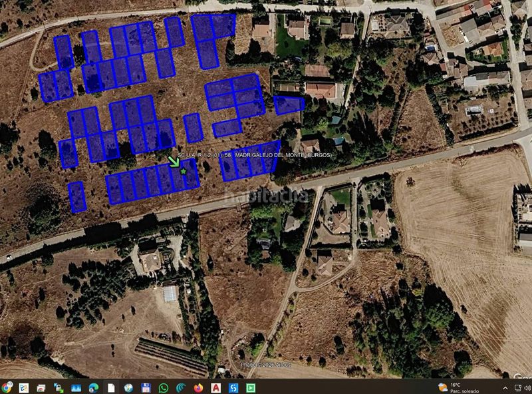Click the blue floppy disk save icon
Image resolution: width=532 pixels, height=394 pixels.
[146, 387]
